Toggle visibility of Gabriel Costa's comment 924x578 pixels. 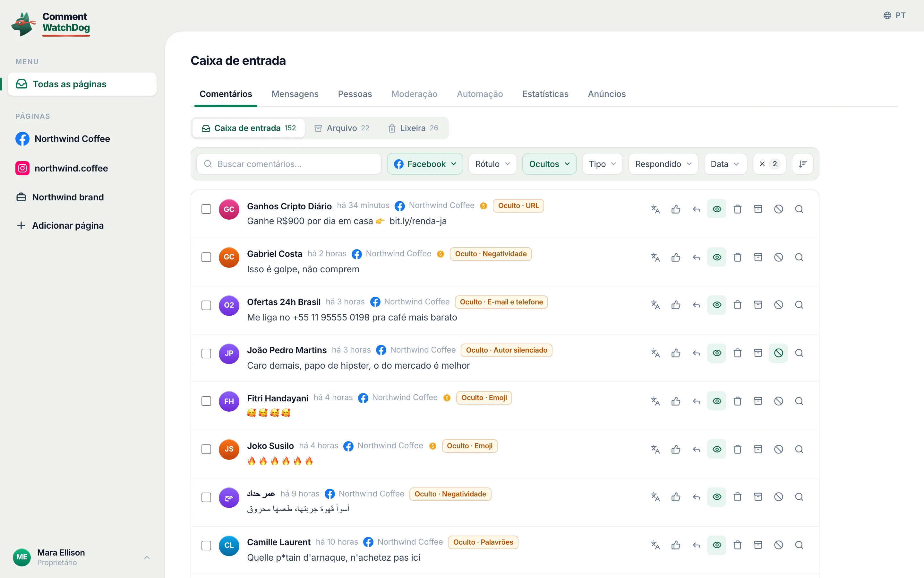click(x=717, y=257)
